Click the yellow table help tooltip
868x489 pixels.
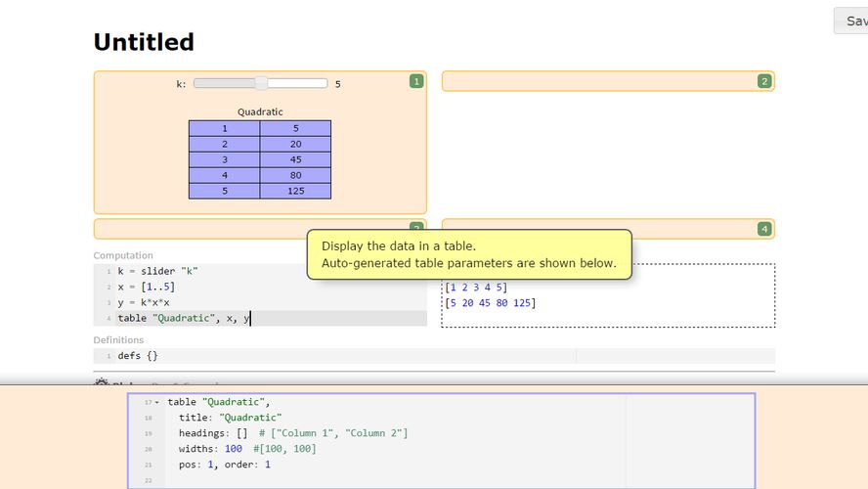[x=469, y=254]
